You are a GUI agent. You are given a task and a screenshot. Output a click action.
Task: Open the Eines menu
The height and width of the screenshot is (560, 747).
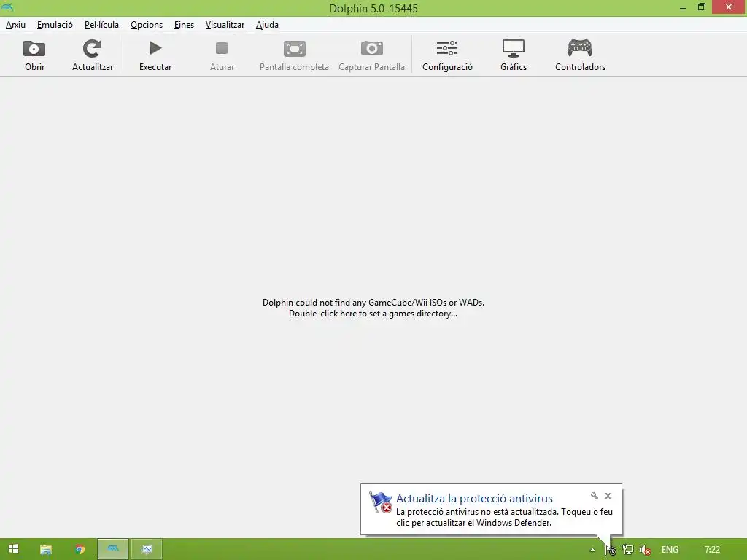pos(184,25)
